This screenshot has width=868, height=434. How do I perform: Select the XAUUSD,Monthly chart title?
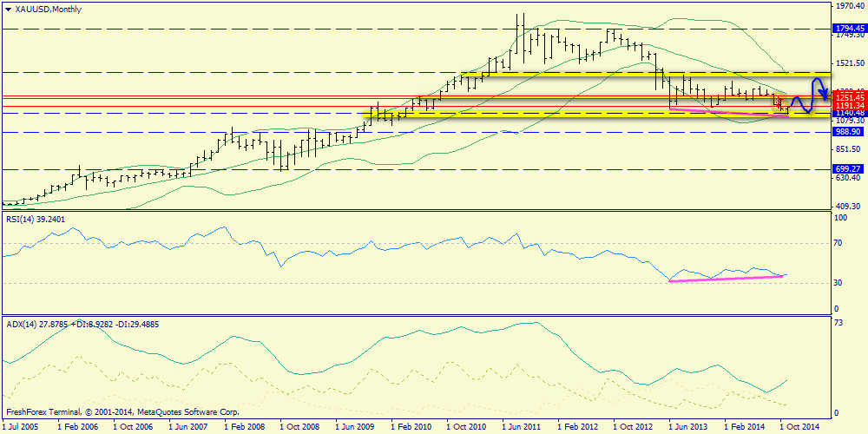tap(45, 9)
